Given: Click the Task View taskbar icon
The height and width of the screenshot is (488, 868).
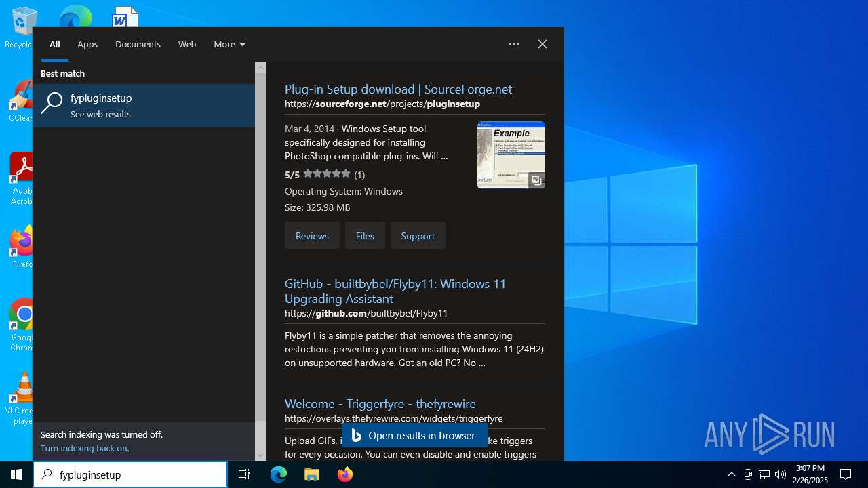Looking at the screenshot, I should point(244,474).
